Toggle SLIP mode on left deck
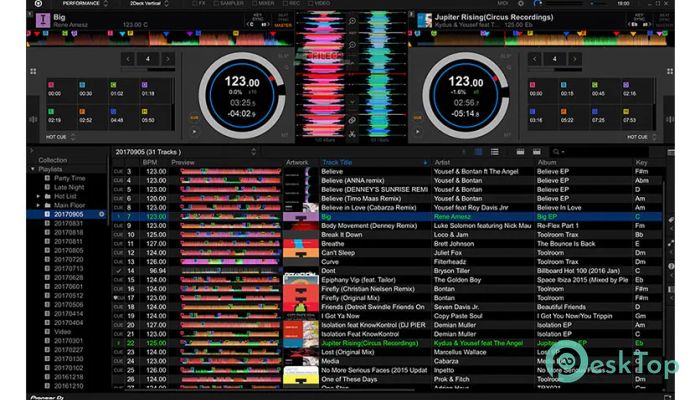The height and width of the screenshot is (400, 700). pyautogui.click(x=283, y=56)
